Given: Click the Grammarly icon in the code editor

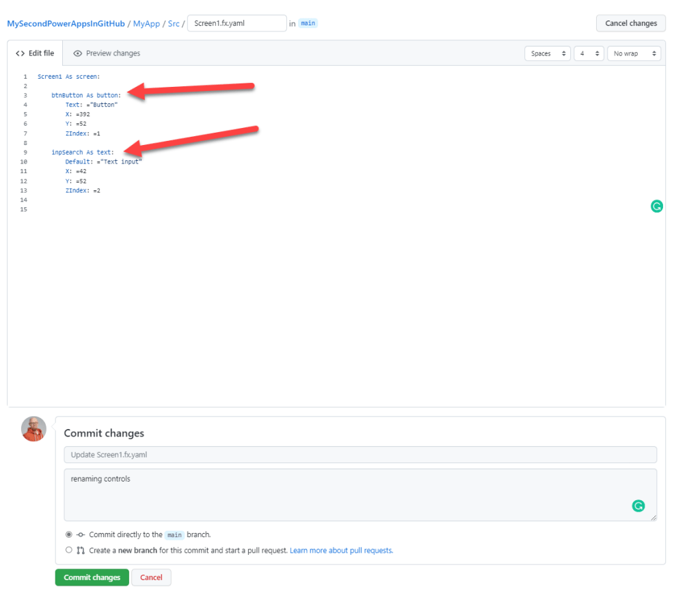Looking at the screenshot, I should [x=656, y=206].
